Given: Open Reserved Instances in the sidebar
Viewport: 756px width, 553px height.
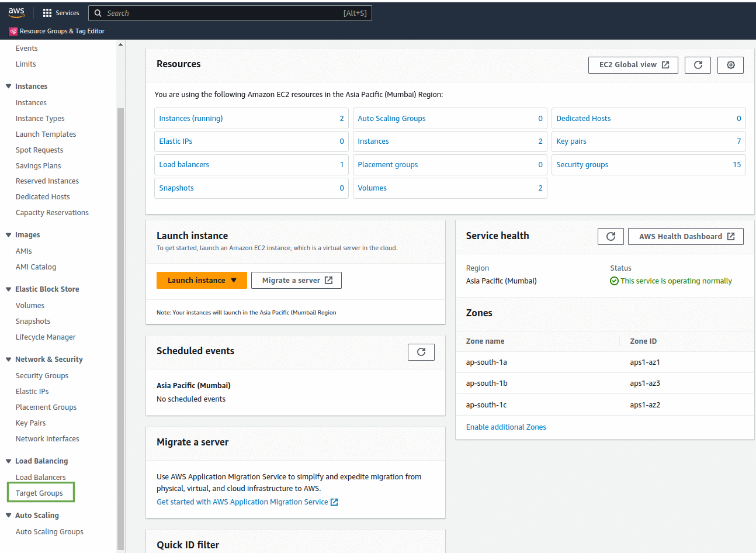Looking at the screenshot, I should click(47, 181).
